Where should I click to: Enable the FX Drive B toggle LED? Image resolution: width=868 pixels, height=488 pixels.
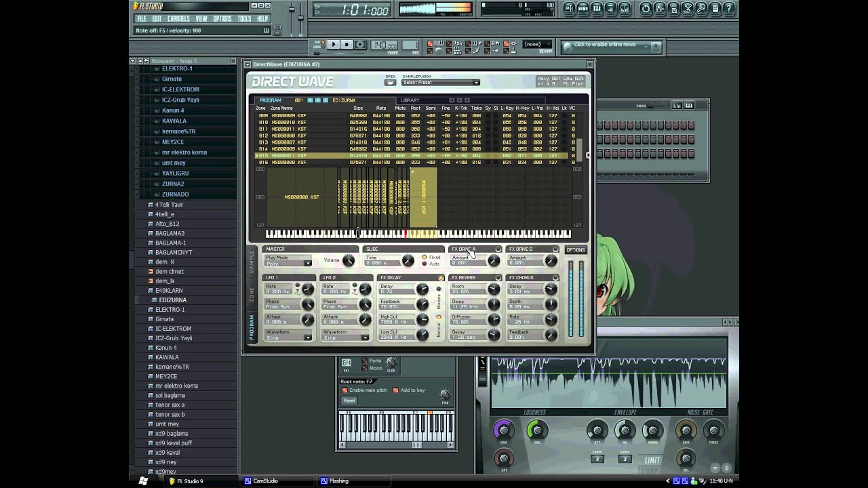[555, 249]
